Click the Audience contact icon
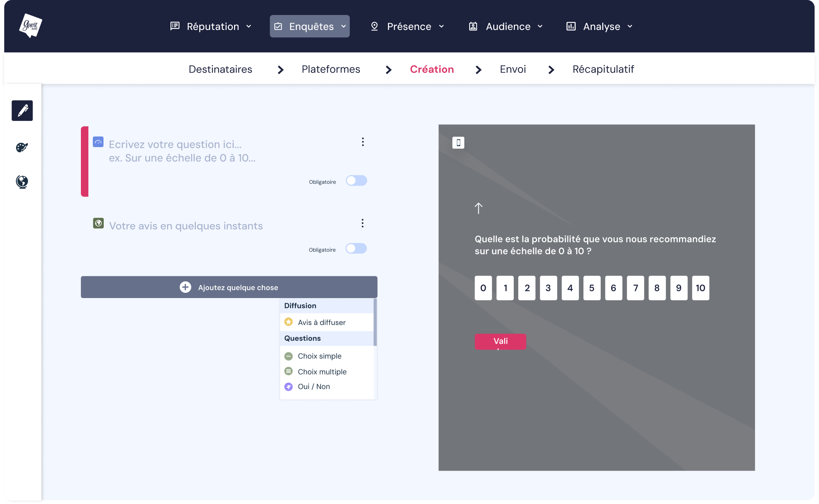819x504 pixels. point(473,26)
